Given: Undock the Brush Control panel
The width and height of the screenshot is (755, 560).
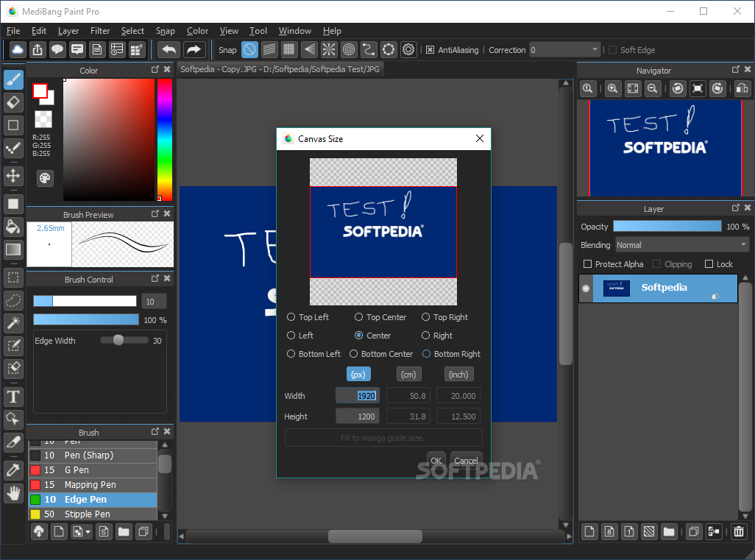Looking at the screenshot, I should [155, 279].
